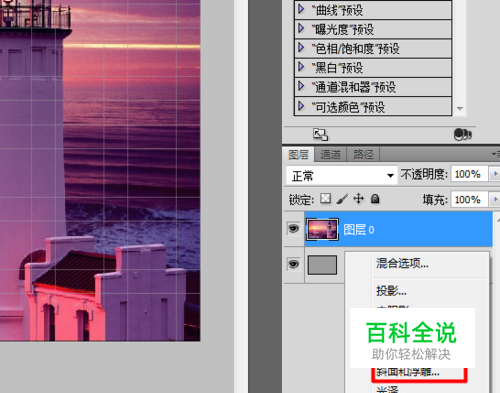The image size is (500, 393).
Task: Switch to the 路径 tab
Action: tap(363, 155)
